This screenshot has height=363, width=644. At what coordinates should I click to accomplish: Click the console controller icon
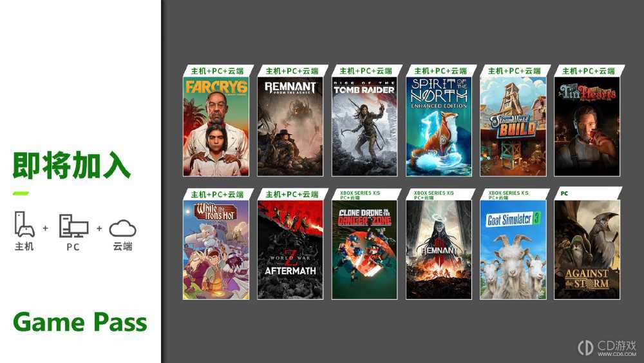point(24,224)
